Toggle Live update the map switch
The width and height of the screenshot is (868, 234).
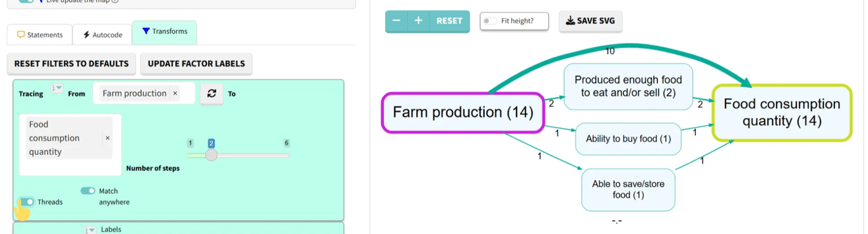tap(26, 1)
